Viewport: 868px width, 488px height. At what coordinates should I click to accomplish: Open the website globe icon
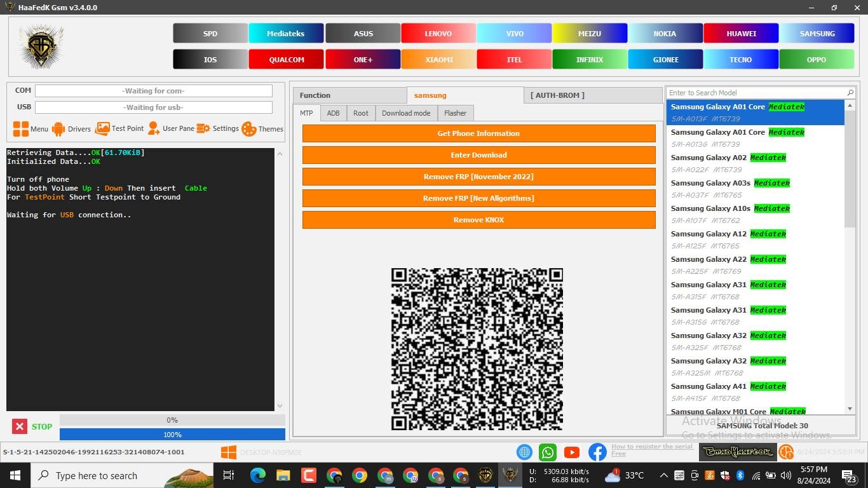pos(524,452)
